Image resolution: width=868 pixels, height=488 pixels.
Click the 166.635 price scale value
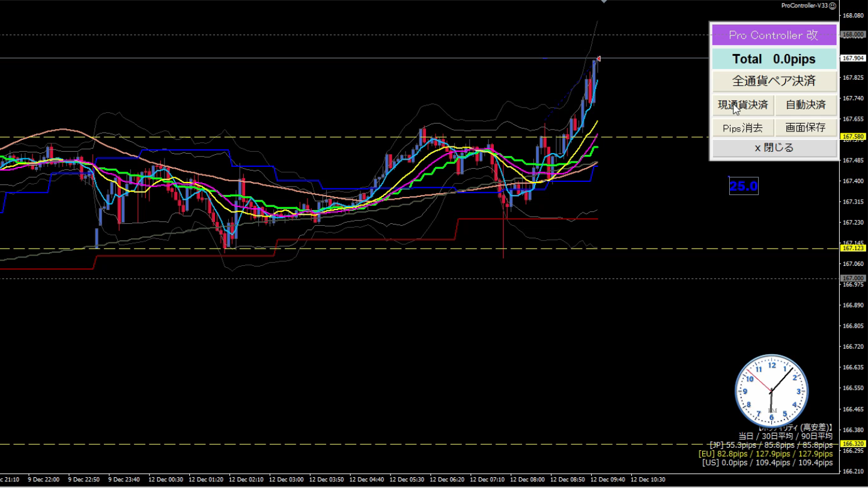point(854,367)
